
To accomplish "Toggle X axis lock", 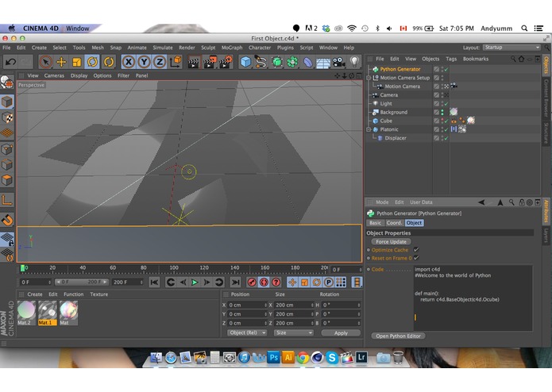I will tap(129, 62).
